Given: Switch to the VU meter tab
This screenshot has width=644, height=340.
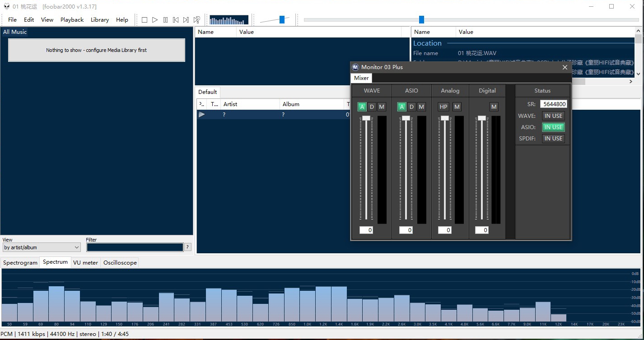Looking at the screenshot, I should point(85,263).
